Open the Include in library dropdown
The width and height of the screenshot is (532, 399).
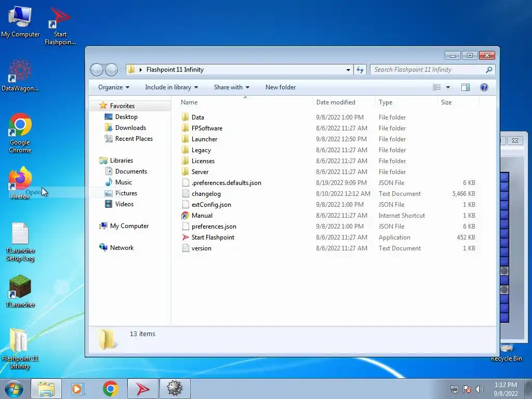click(171, 87)
